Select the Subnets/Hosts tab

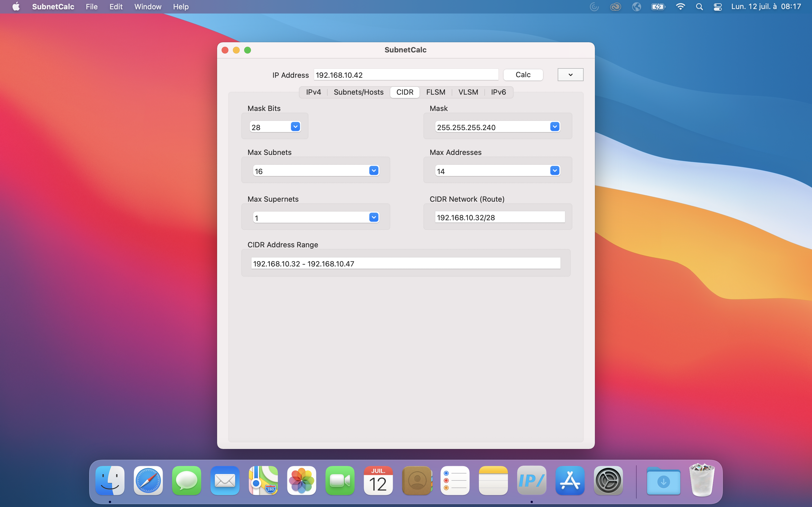pyautogui.click(x=358, y=92)
